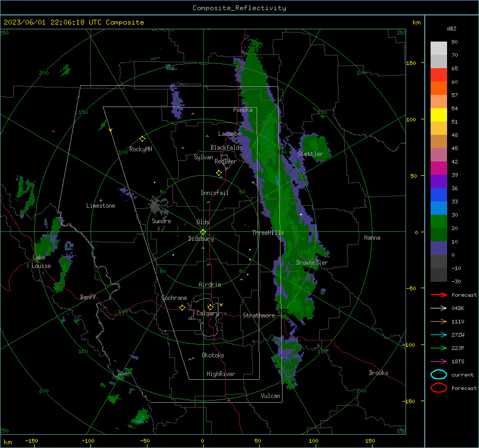Click the ThreeHills town label
The image size is (479, 448).
pyautogui.click(x=268, y=233)
